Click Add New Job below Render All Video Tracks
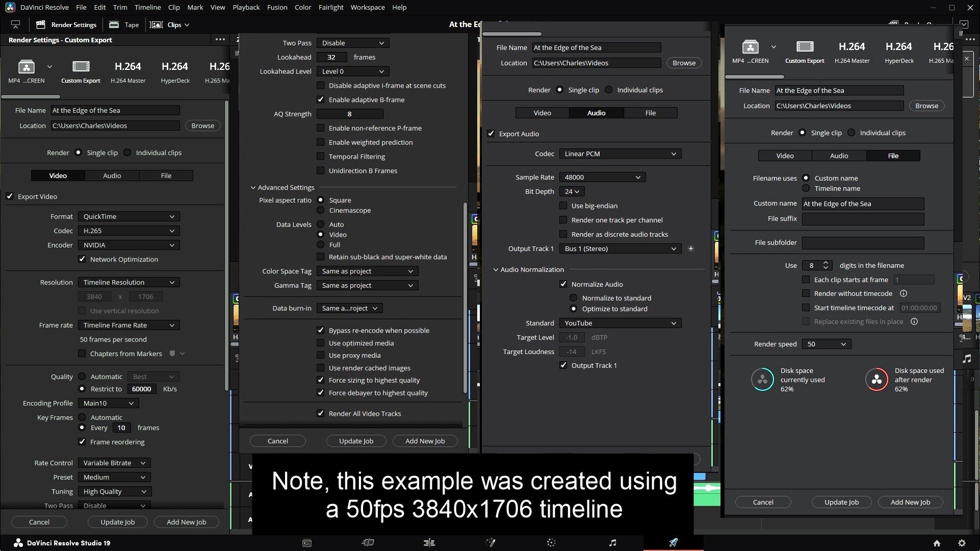980x551 pixels. point(425,441)
